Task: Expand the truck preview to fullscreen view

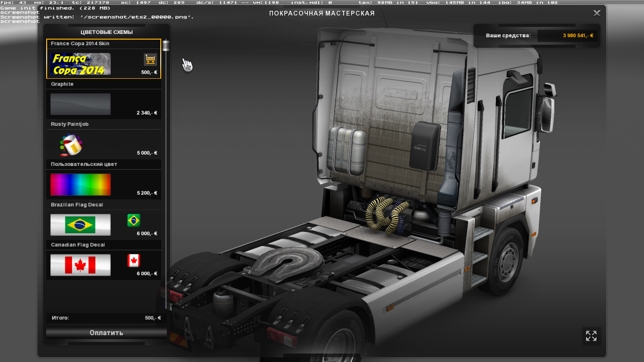Action: tap(591, 336)
